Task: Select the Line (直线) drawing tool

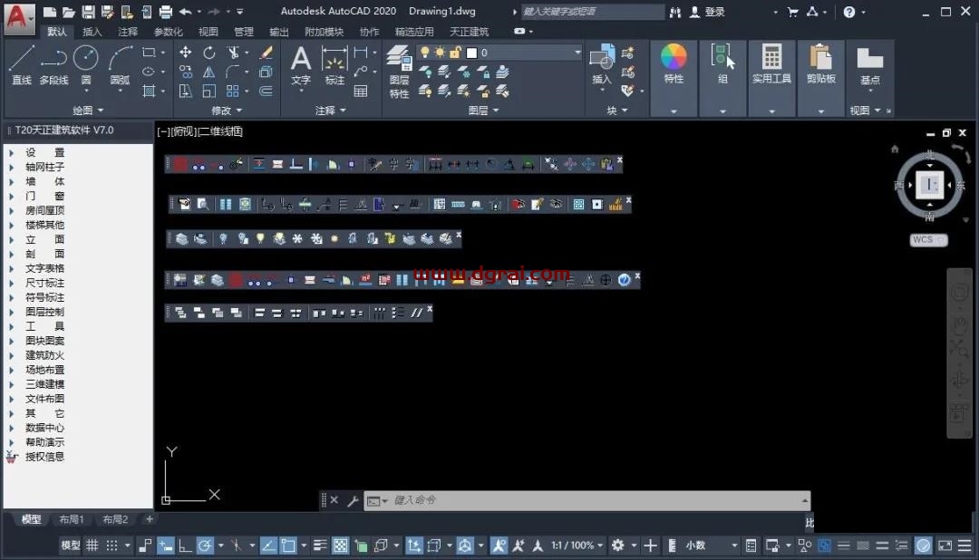Action: 22,63
